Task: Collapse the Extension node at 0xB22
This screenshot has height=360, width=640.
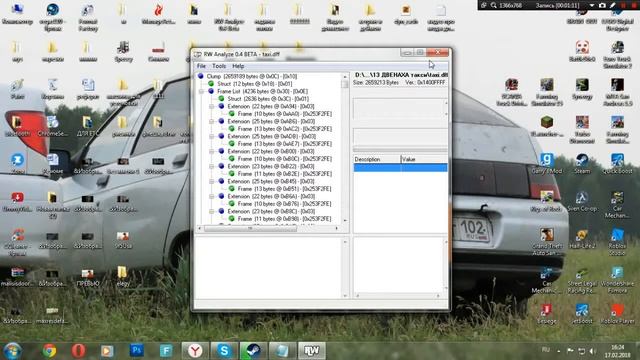Action: [212, 167]
